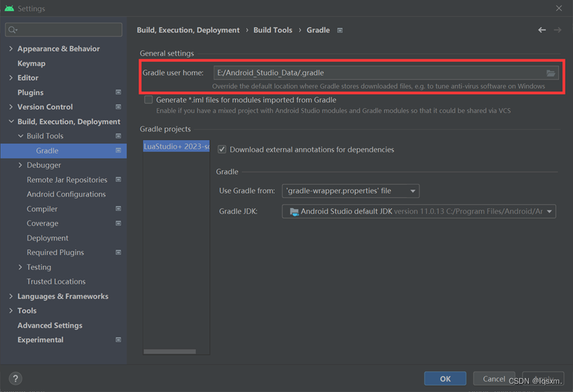This screenshot has width=573, height=392.
Task: Expand Languages & Frameworks section
Action: click(x=10, y=296)
